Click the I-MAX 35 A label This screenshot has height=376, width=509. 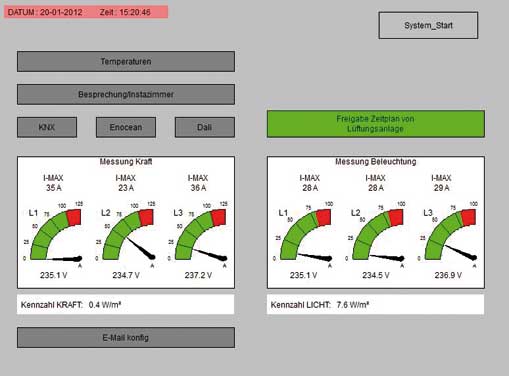coord(53,183)
